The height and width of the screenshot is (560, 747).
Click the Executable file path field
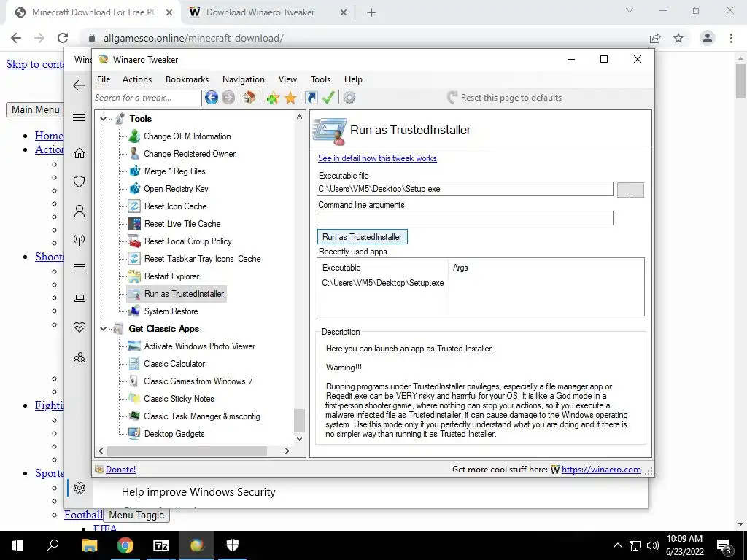click(x=465, y=189)
